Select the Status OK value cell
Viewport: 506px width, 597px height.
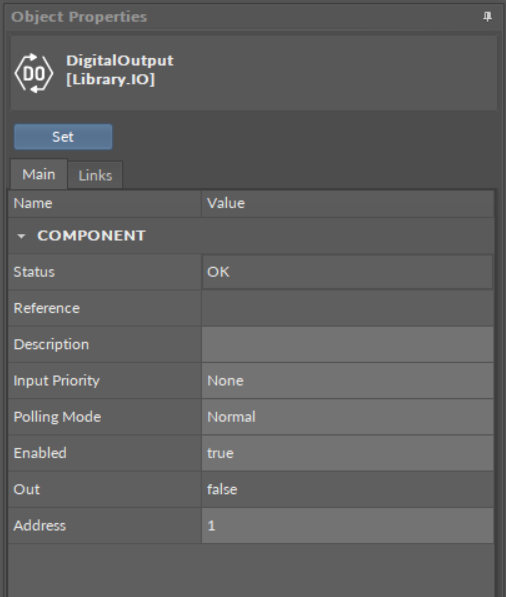coord(347,272)
